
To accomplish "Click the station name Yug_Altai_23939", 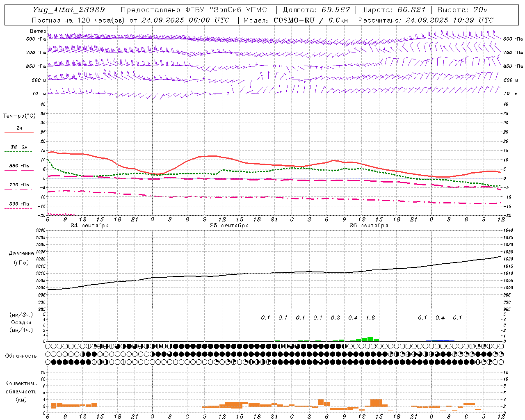I will (x=68, y=10).
